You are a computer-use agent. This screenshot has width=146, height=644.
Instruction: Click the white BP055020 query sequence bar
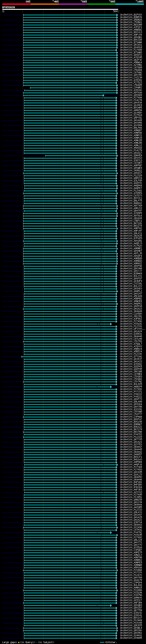tap(60, 9)
